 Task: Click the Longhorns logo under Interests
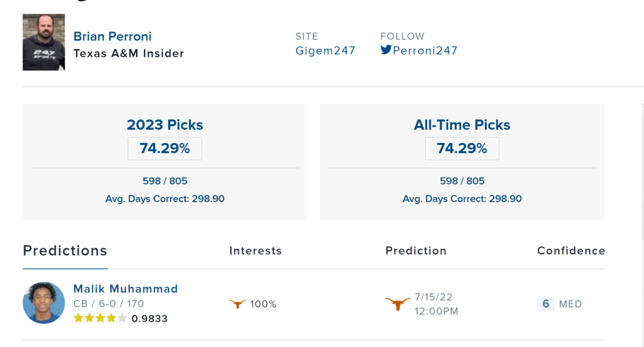coord(238,304)
